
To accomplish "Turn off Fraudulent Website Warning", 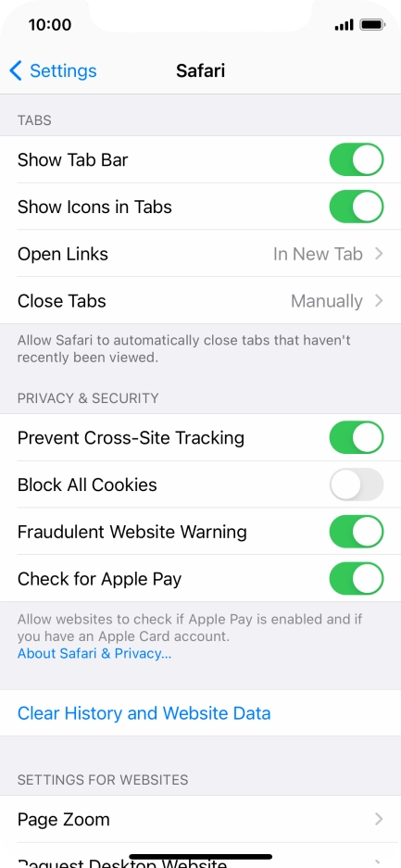I will pyautogui.click(x=357, y=532).
